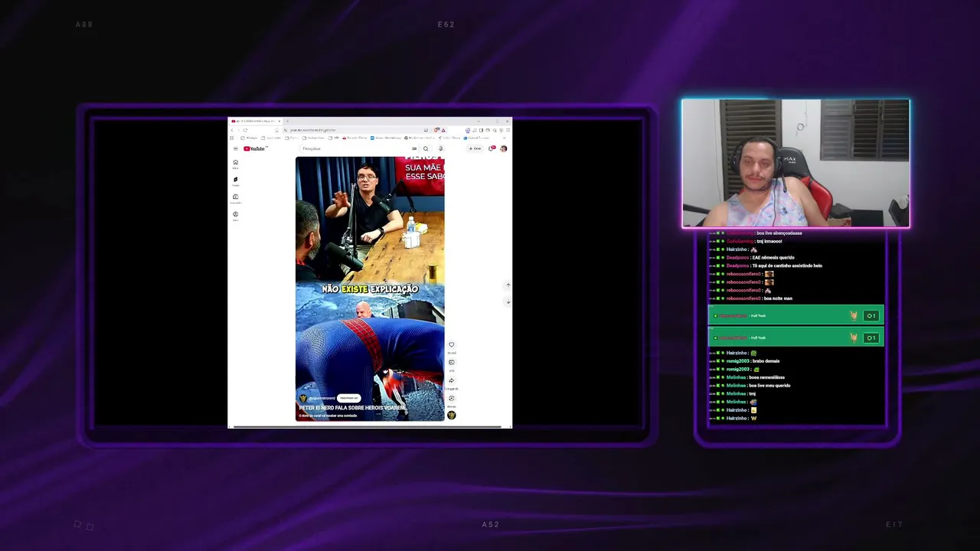Open the Short's sound channel badge

[x=451, y=415]
